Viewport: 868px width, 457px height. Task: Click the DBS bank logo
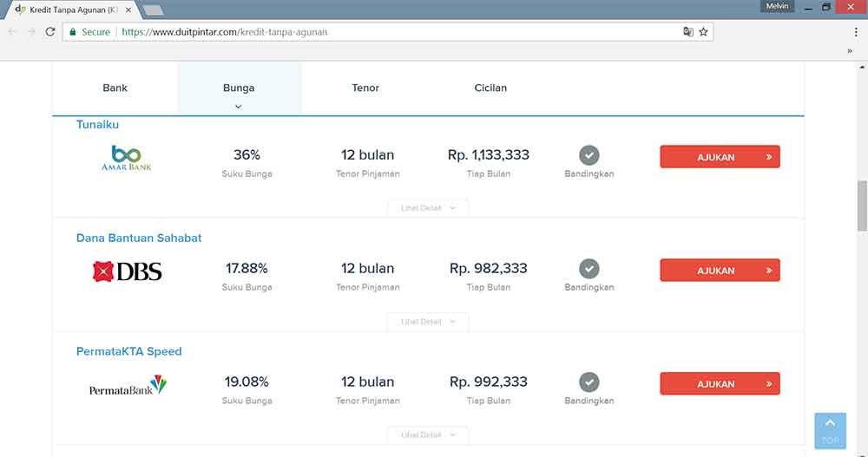(128, 271)
